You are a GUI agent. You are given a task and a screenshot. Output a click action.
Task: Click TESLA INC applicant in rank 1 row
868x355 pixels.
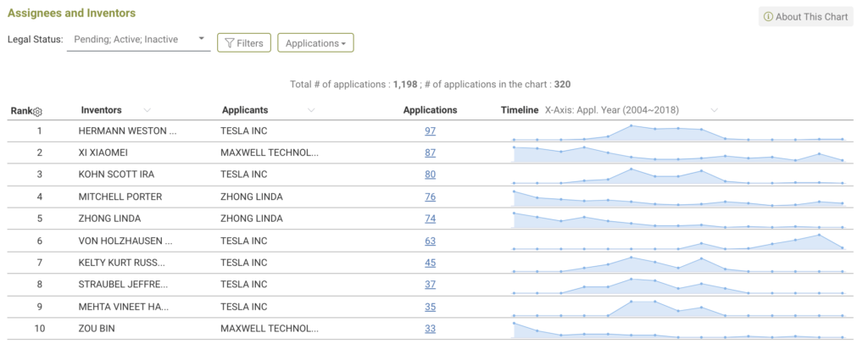[243, 131]
